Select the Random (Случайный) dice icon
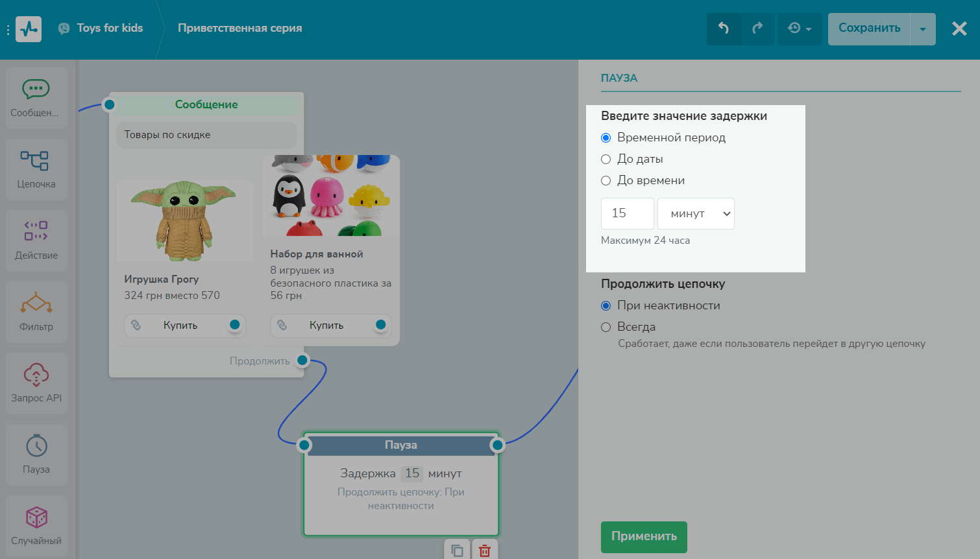 [36, 517]
